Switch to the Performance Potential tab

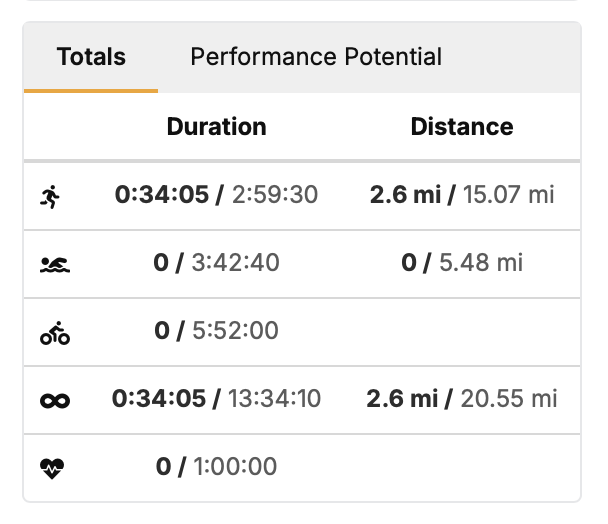[316, 57]
